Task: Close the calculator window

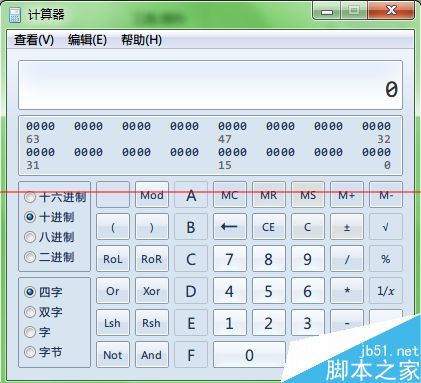Action: tap(391, 11)
